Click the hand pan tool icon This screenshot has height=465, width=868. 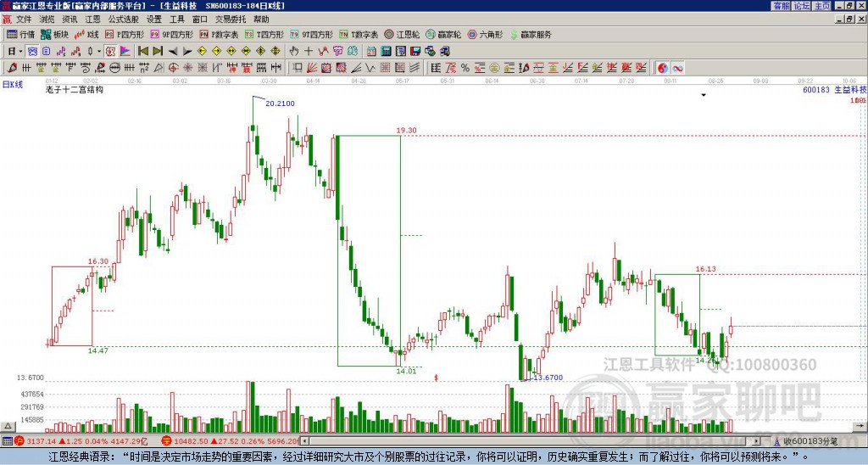(294, 52)
